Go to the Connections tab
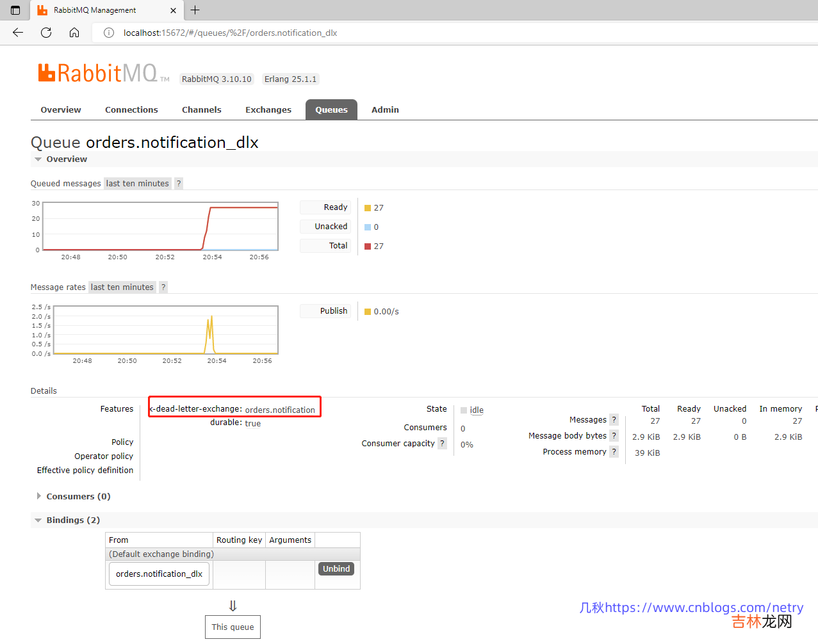Screen dimensions: 818x644 [131, 110]
